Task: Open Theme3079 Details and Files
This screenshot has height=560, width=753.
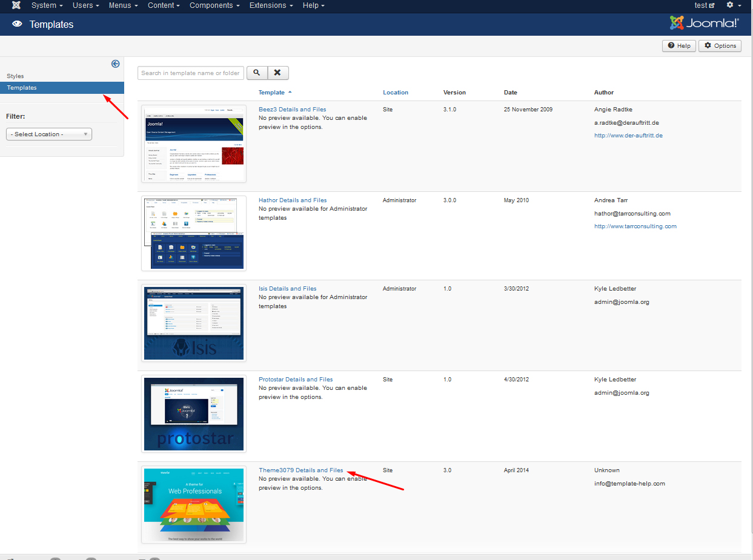Action: pos(301,470)
